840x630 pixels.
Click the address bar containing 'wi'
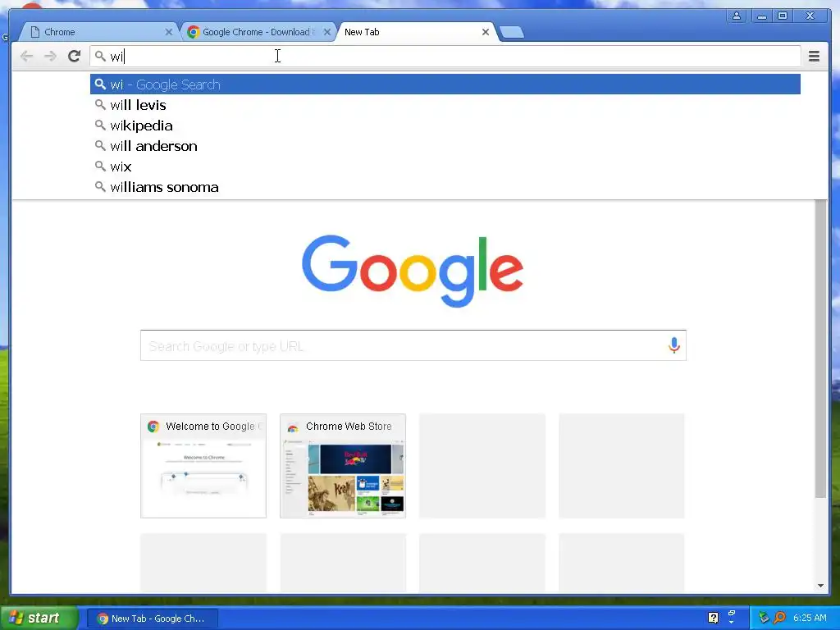point(445,57)
